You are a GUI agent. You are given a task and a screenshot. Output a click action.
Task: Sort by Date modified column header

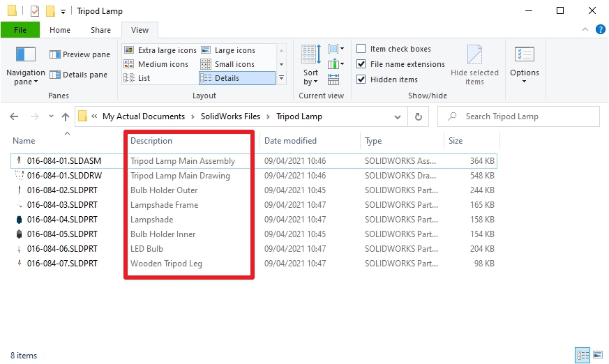(291, 141)
